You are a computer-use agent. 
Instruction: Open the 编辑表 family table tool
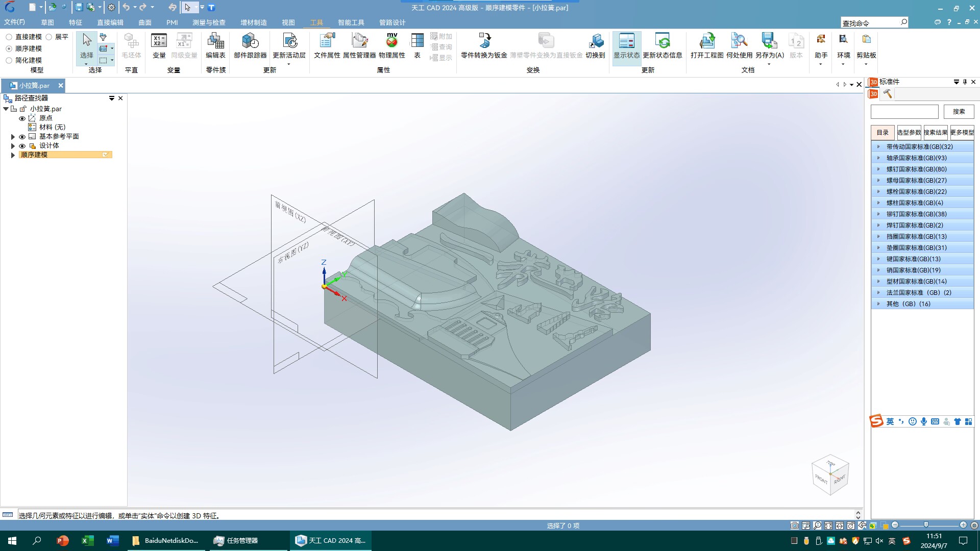pyautogui.click(x=215, y=46)
